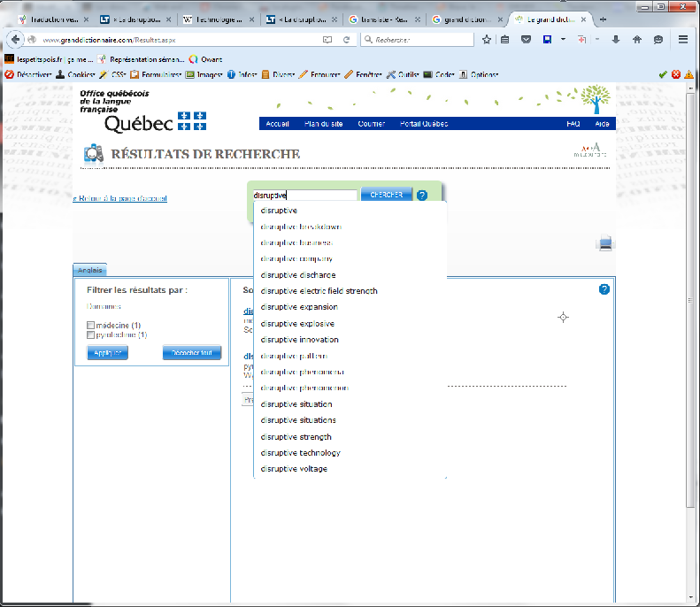Image resolution: width=700 pixels, height=607 pixels.
Task: Click the Décocher tout button
Action: coord(192,352)
